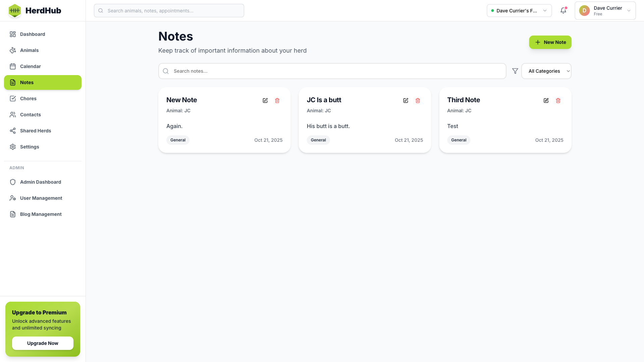The height and width of the screenshot is (362, 644).
Task: Click the Chores checkmark icon
Action: 13,99
